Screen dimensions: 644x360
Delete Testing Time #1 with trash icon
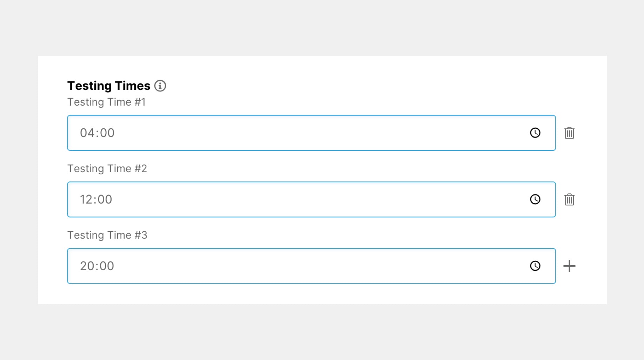coord(569,133)
